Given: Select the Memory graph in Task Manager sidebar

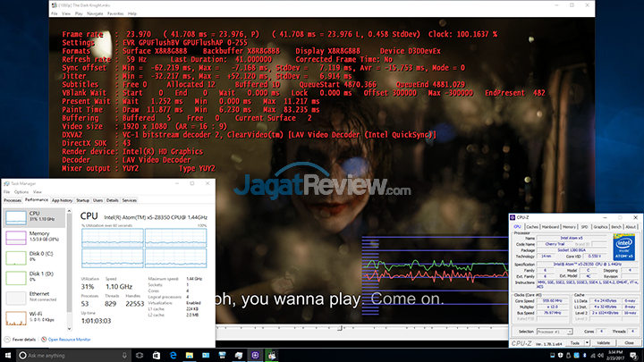Looking at the screenshot, I should (x=36, y=237).
